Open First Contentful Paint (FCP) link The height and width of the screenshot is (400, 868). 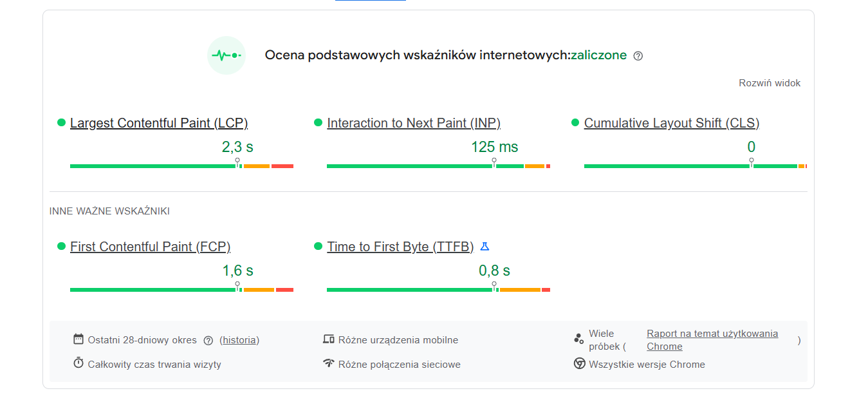tap(151, 247)
